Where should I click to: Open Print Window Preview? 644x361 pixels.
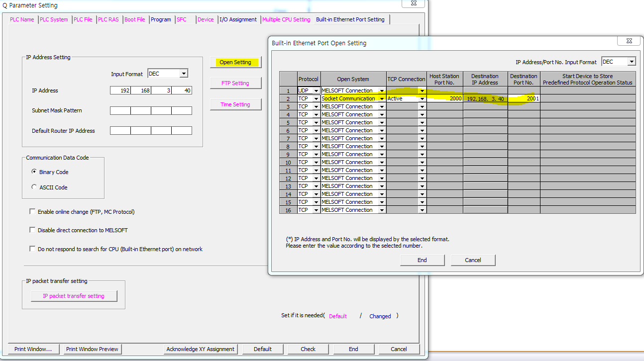tap(92, 349)
